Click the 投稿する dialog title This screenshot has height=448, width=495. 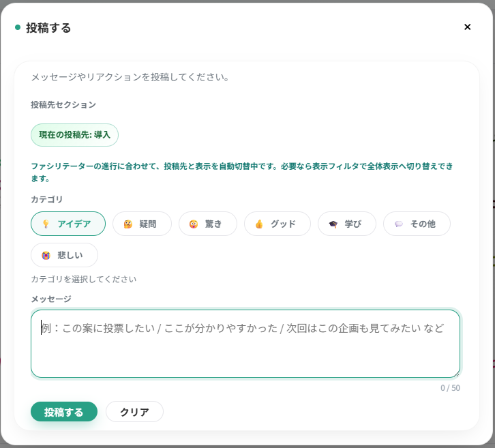pyautogui.click(x=48, y=28)
